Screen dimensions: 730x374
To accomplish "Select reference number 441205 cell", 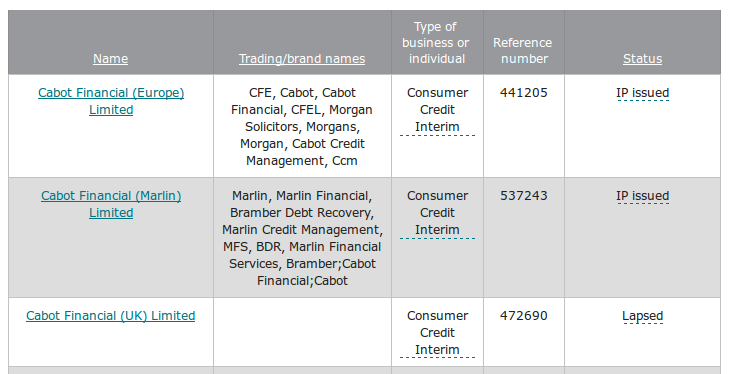I will point(524,126).
